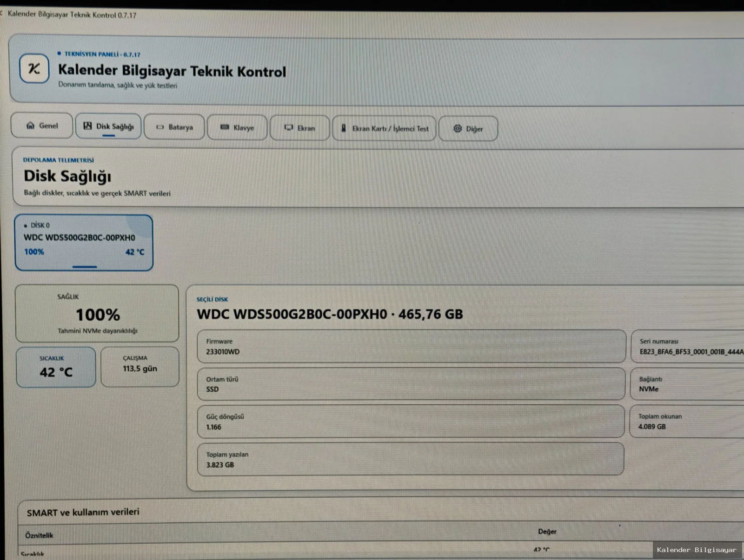Select the DİSK 0 WDC WDS500G2B0C card
This screenshot has height=560, width=744.
(x=84, y=243)
